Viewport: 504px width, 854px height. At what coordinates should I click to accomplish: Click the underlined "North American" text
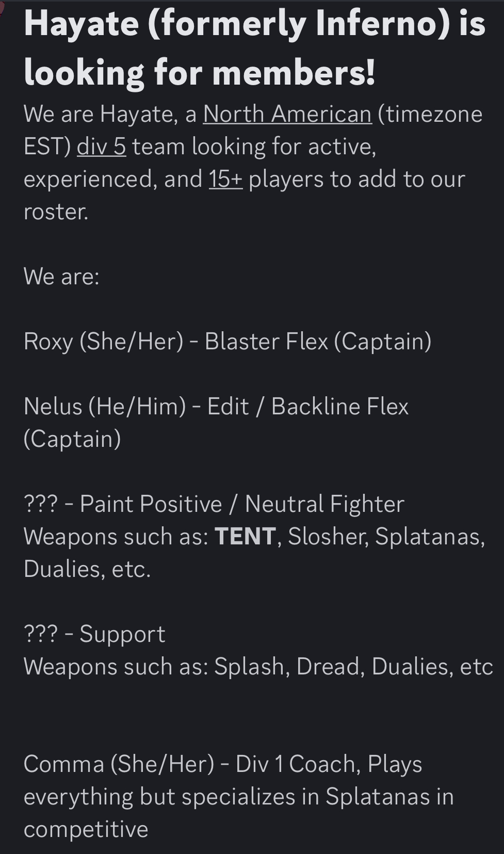pyautogui.click(x=287, y=114)
